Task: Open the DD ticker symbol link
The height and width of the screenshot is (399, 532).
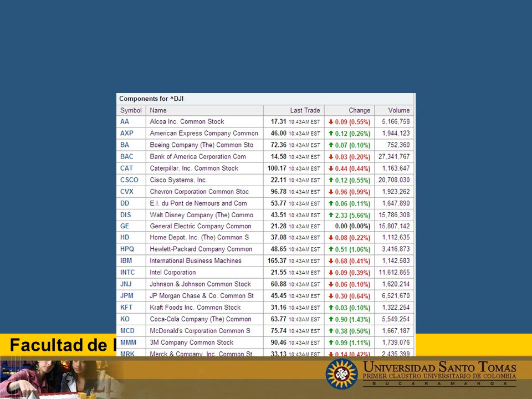Action: click(x=125, y=203)
